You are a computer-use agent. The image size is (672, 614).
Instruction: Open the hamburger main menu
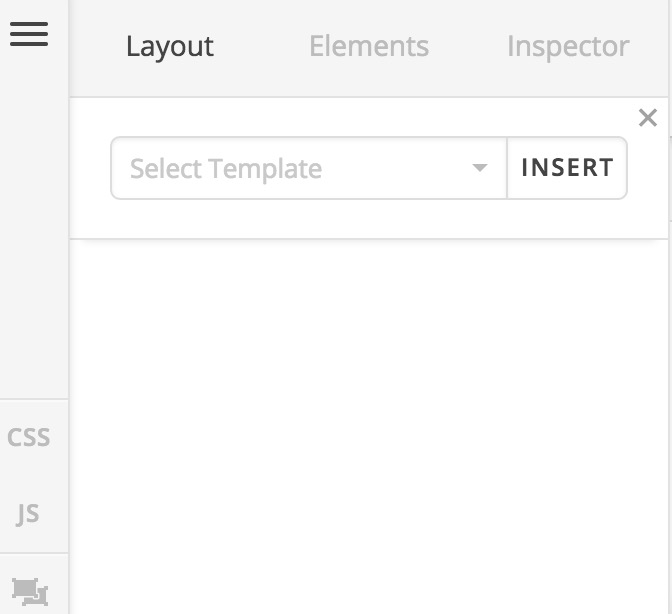point(29,34)
